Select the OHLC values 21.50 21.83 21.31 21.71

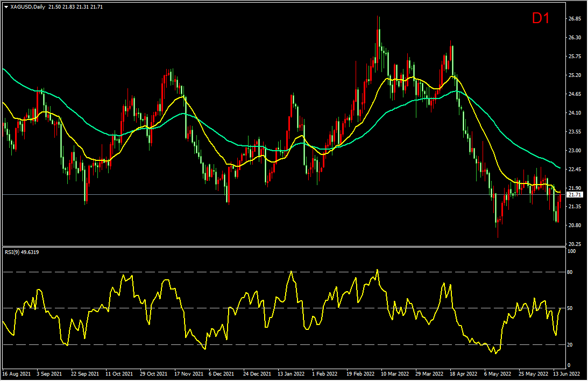coord(76,7)
